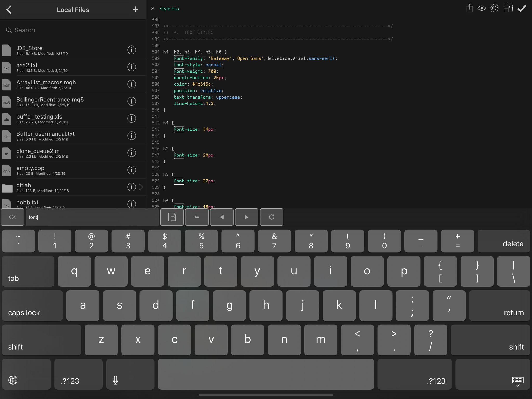Tap the checkmark to finish editing
This screenshot has width=532, height=399.
[x=522, y=9]
